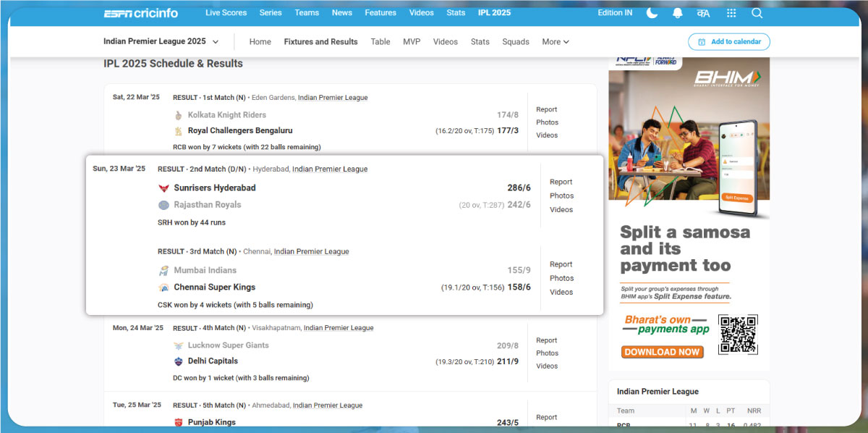
Task: Click the Delhi Capitals team logo
Action: click(x=179, y=361)
